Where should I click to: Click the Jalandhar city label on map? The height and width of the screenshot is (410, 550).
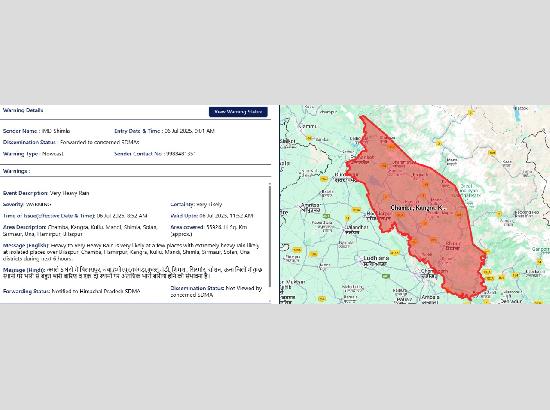pyautogui.click(x=356, y=230)
